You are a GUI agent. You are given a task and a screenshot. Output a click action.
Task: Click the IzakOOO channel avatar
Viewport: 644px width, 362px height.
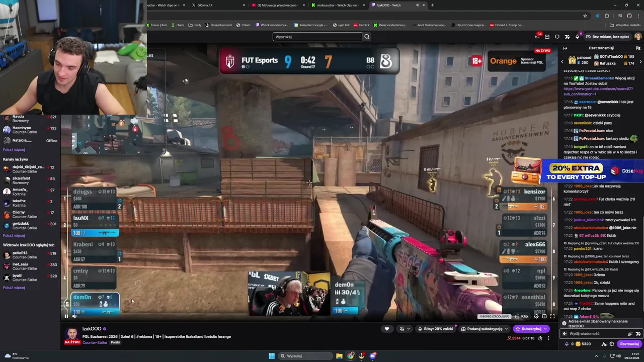tap(72, 334)
